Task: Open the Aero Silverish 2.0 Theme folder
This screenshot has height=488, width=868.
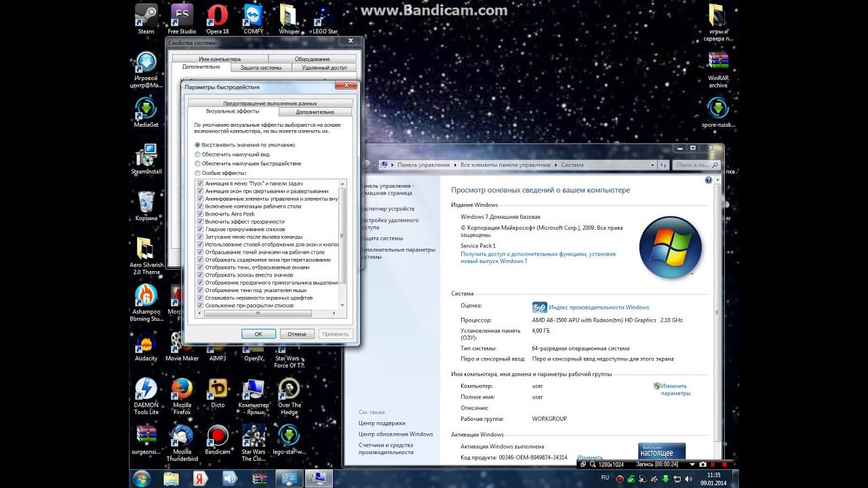Action: [x=146, y=254]
